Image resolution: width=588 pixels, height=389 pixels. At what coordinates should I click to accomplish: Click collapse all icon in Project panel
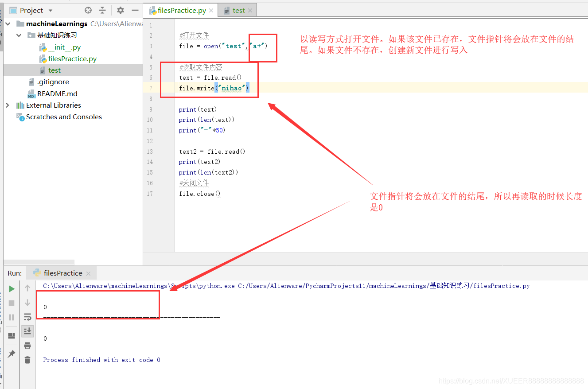tap(102, 10)
